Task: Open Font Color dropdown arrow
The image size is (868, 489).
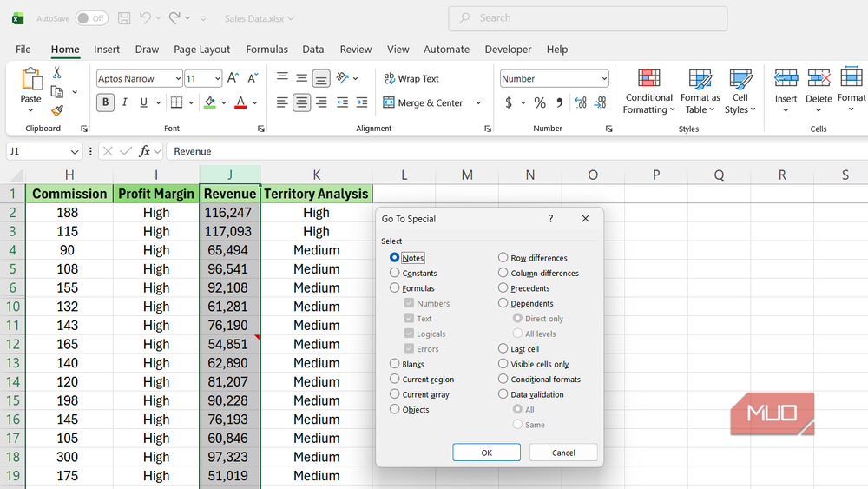Action: pos(255,102)
